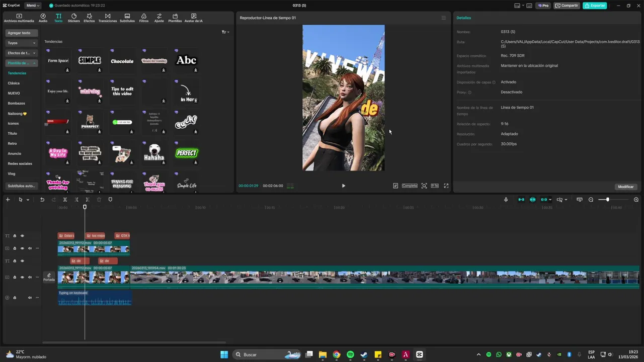Screen dimensions: 644x362
Task: Toggle auto snapping in timeline
Action: (x=532, y=200)
